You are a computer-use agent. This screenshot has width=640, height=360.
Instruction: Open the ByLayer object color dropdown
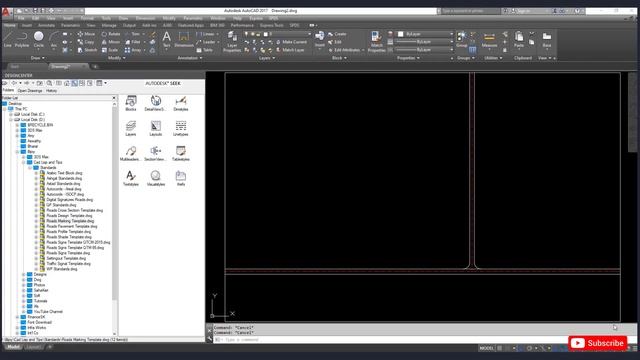coord(425,34)
